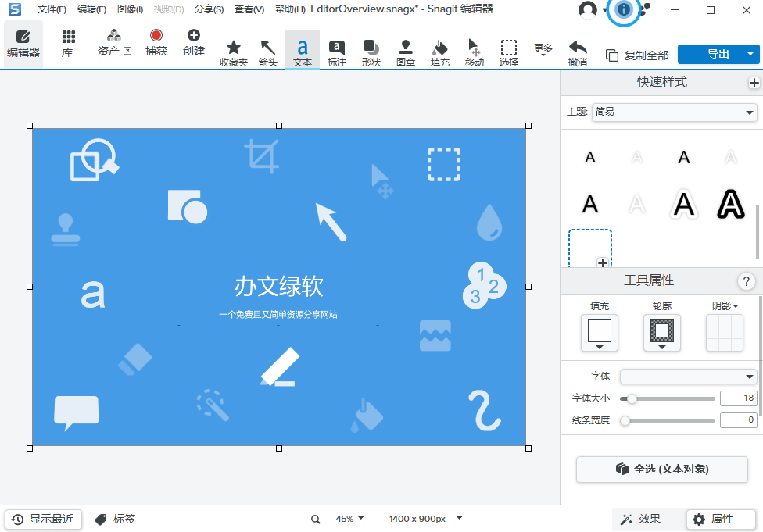Toggle the 效果 effects panel
The height and width of the screenshot is (532, 763).
pos(640,520)
